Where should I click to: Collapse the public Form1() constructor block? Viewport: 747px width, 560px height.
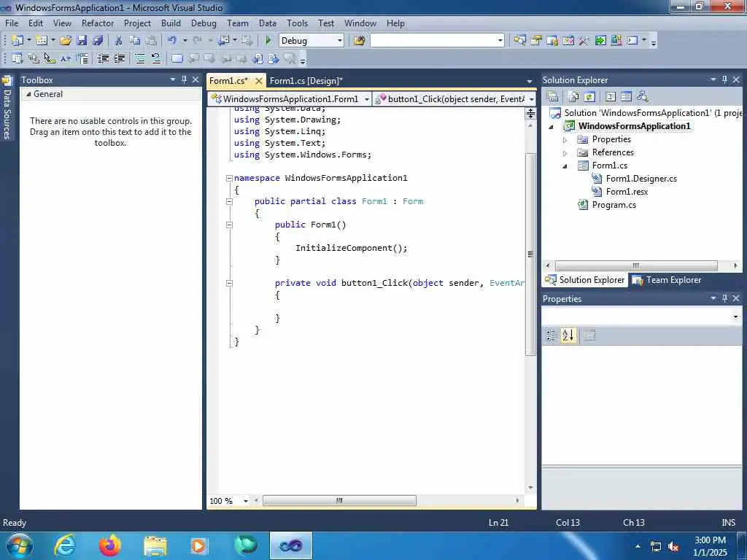(x=229, y=225)
